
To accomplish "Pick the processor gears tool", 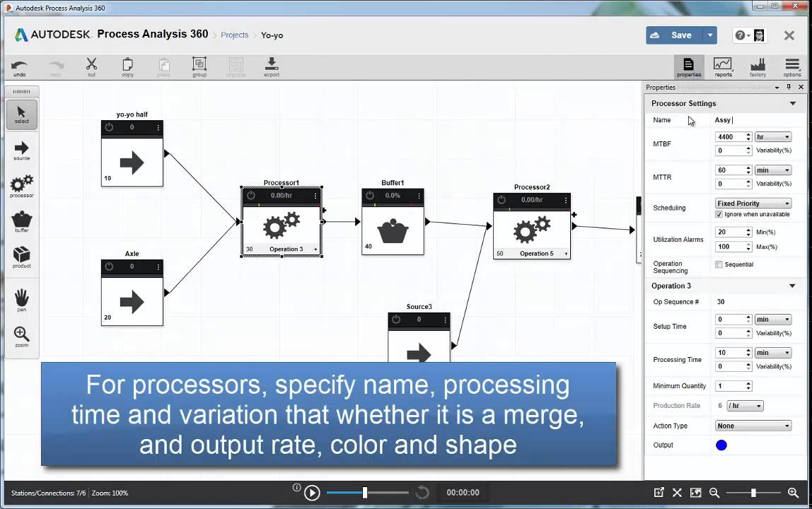I will pos(22,187).
